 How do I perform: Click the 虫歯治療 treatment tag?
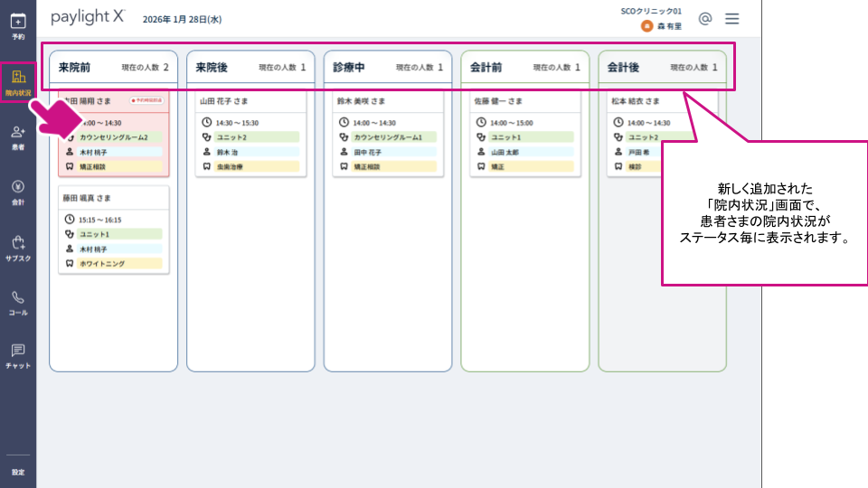point(257,166)
